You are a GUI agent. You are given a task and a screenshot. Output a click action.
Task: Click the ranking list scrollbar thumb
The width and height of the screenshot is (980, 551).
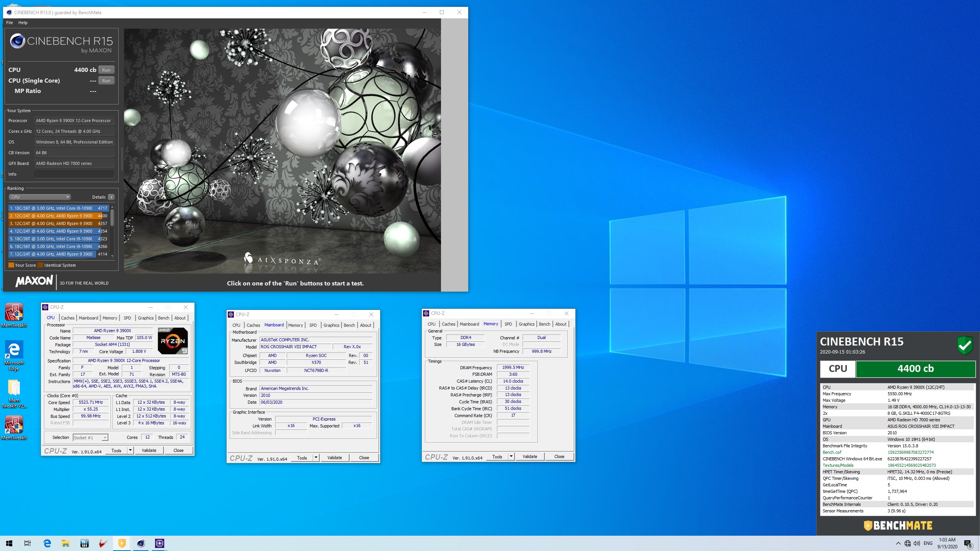coord(112,218)
